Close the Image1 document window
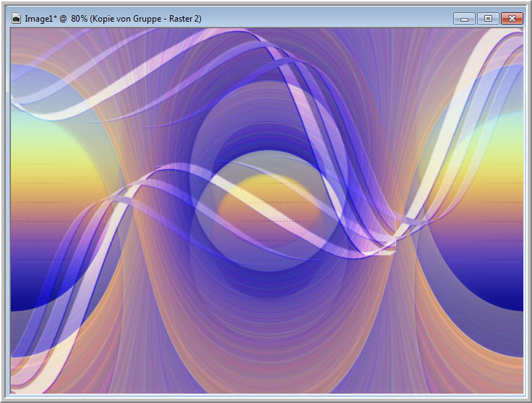Screen dimensions: 532x403 pyautogui.click(x=512, y=19)
